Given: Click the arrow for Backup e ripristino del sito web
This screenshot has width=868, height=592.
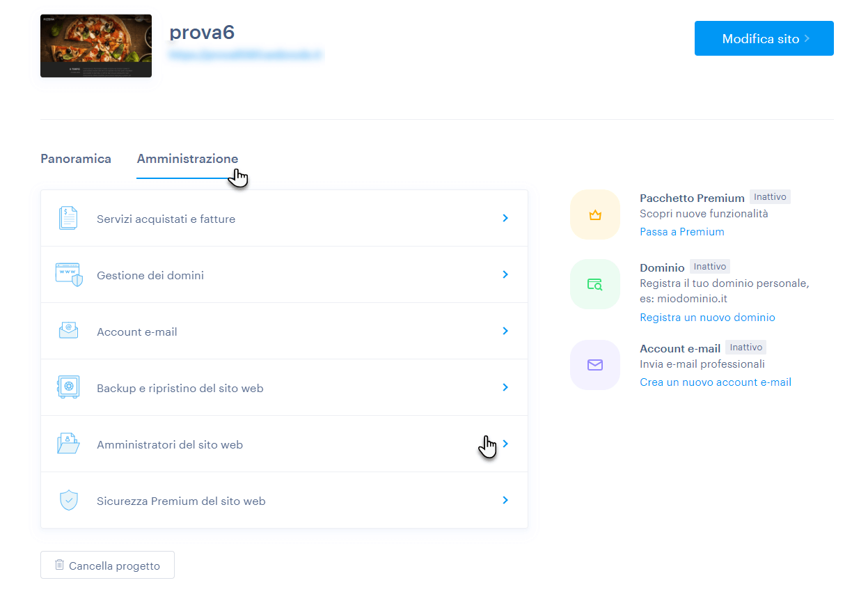Looking at the screenshot, I should click(506, 387).
